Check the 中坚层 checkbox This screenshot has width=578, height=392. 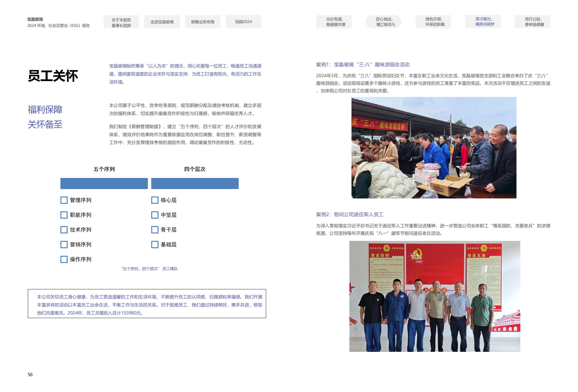155,215
